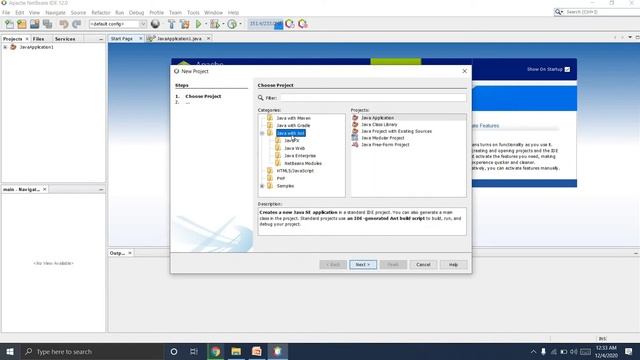The image size is (640, 360).
Task: Select the JavaFX subcategory
Action: tap(291, 140)
